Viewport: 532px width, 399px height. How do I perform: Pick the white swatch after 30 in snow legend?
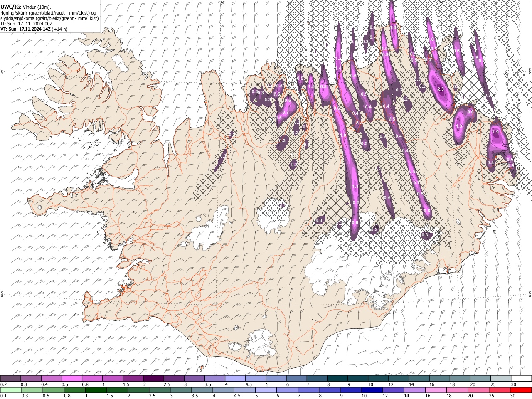(521, 378)
